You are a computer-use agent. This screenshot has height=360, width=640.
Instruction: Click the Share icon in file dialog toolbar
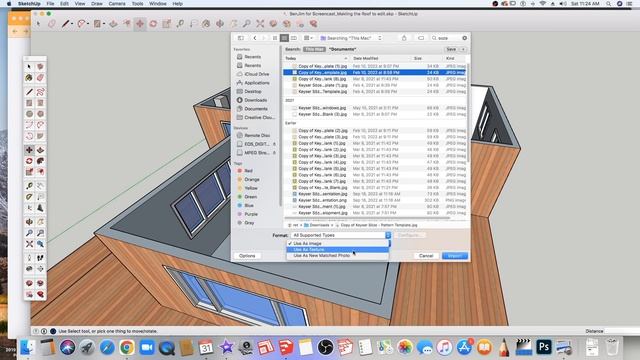[x=404, y=38]
